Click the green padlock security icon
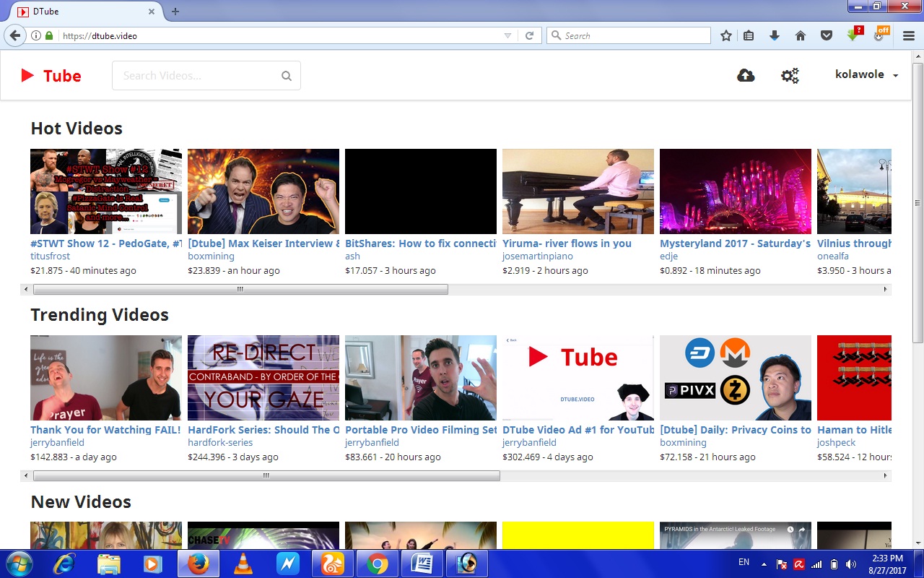924x578 pixels. 49,35
